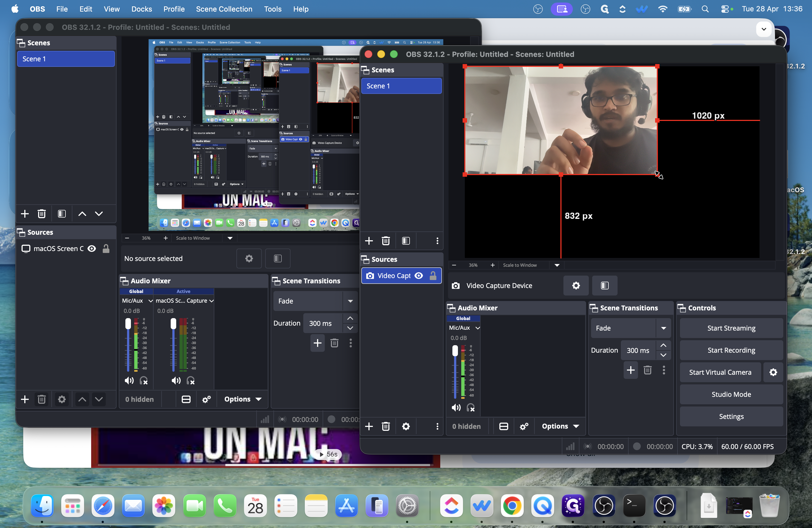Open Video Capture Device filters

[x=605, y=286]
